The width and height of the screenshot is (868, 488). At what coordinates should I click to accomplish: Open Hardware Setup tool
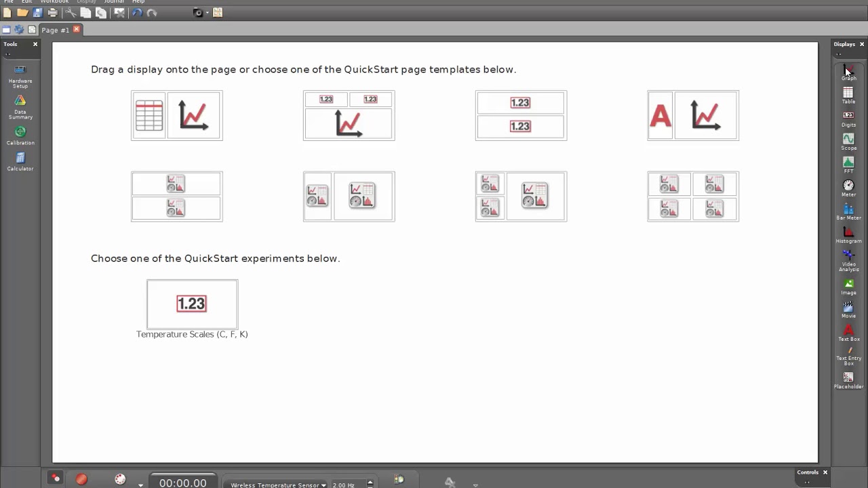point(20,77)
